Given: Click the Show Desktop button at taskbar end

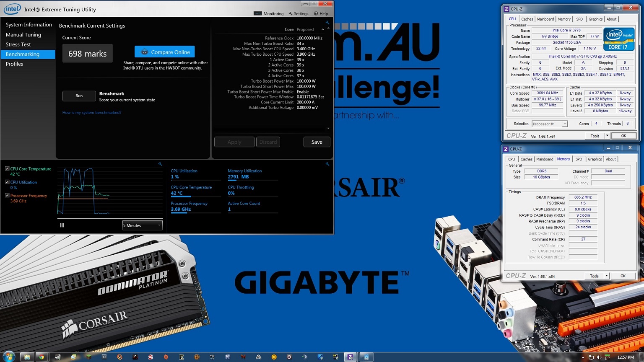Looking at the screenshot, I should click(x=641, y=357).
